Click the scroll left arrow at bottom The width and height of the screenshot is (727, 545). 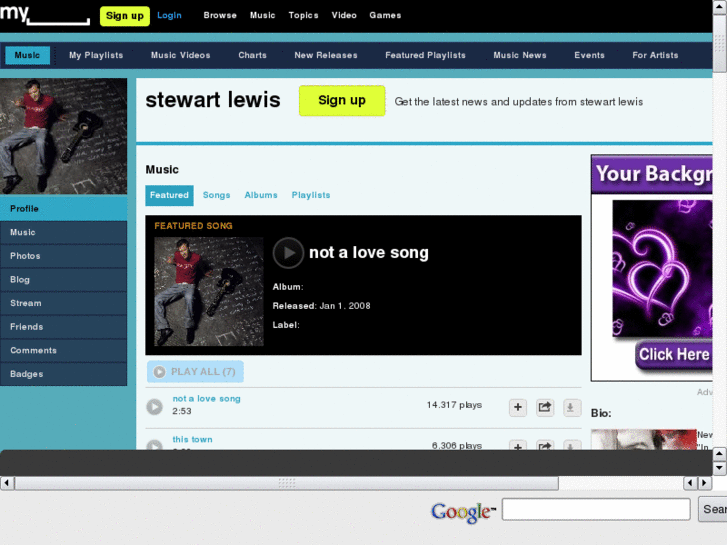pyautogui.click(x=7, y=483)
